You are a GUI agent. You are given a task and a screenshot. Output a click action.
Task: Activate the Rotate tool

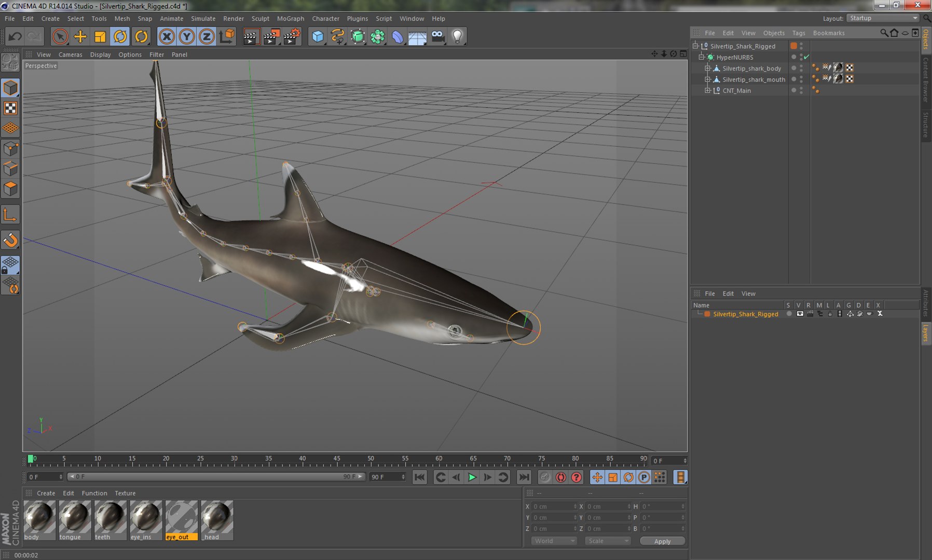120,36
